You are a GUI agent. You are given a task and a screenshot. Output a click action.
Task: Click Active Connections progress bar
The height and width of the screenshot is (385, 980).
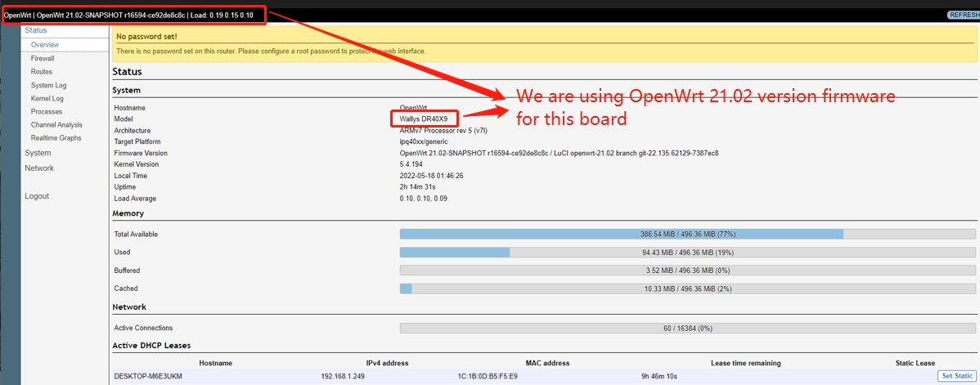coord(687,328)
